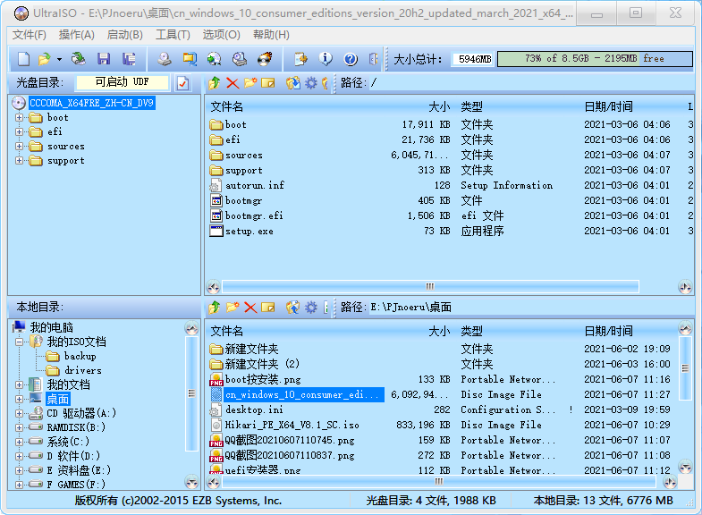Click the Make CD/DVD image drive icon
The width and height of the screenshot is (702, 515).
pyautogui.click(x=164, y=59)
